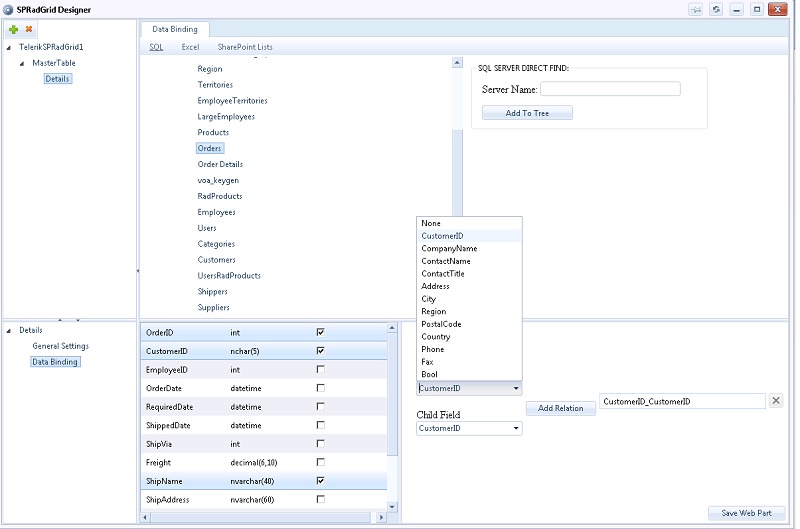Switch to the SharePoint Lists tab
Viewport: 800px width, 529px height.
point(245,47)
